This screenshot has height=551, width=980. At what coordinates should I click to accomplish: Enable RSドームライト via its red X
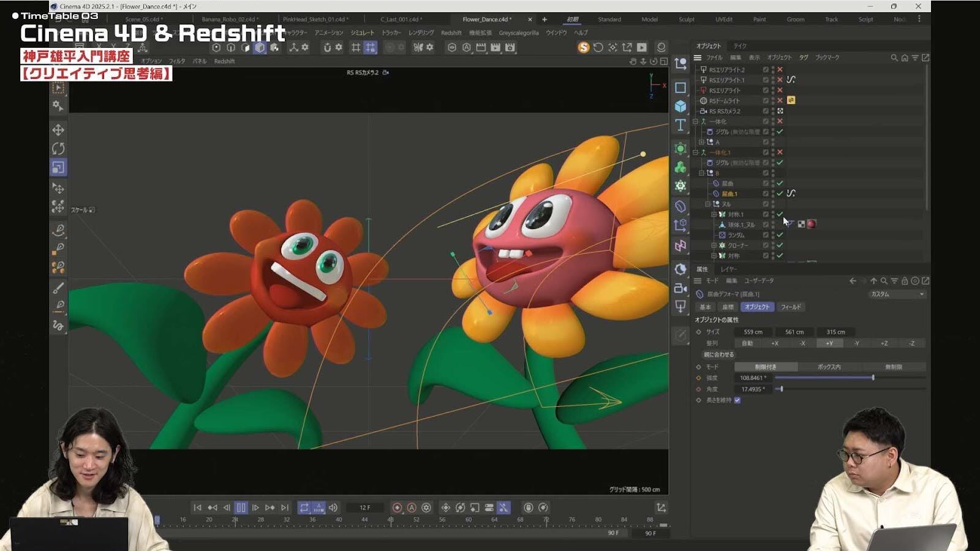780,100
